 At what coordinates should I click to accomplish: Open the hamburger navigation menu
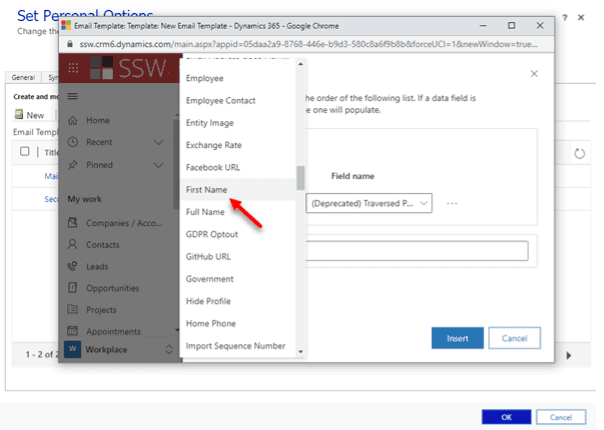click(x=73, y=94)
